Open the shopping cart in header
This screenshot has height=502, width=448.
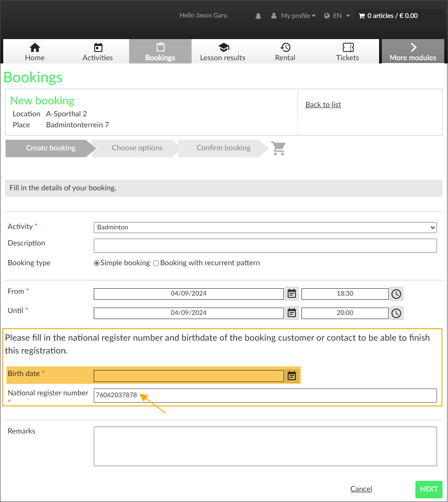pyautogui.click(x=388, y=16)
